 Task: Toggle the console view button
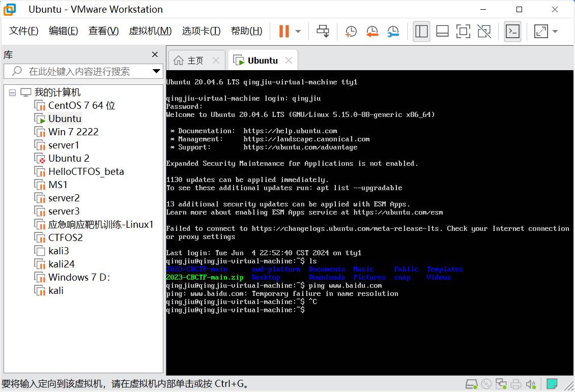tap(512, 32)
